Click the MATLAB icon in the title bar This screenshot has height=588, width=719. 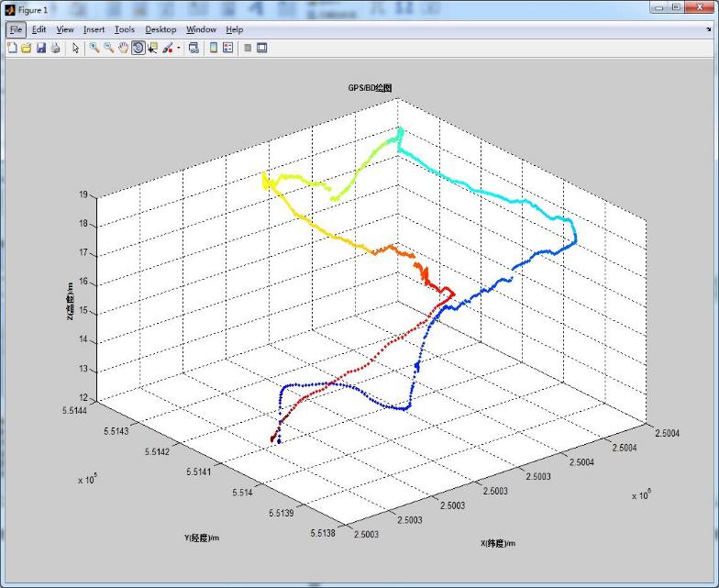(10, 10)
